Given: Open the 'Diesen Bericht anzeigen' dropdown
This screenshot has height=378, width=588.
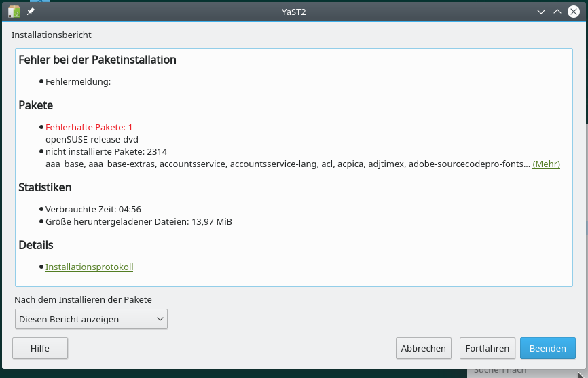Looking at the screenshot, I should [x=91, y=319].
